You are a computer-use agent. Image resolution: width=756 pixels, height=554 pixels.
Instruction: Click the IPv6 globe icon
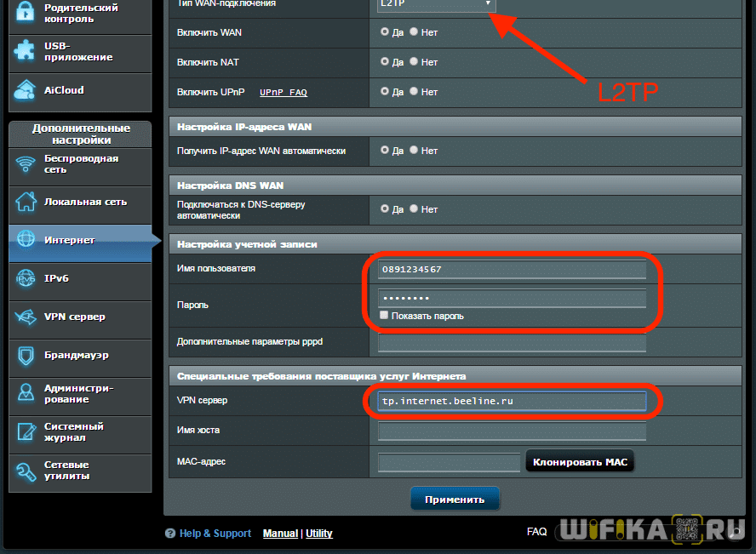coord(26,278)
